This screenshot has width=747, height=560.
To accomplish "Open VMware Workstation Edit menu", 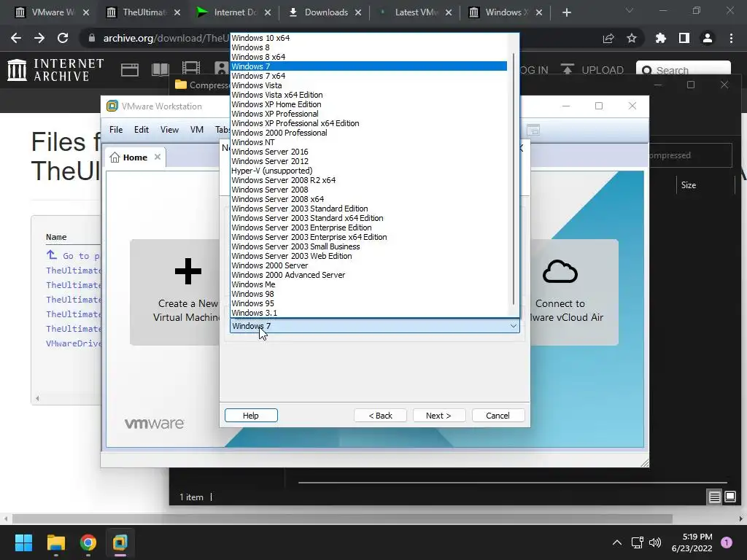I will [141, 130].
